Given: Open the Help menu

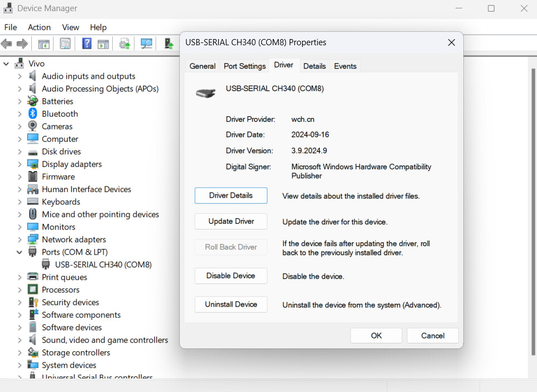Looking at the screenshot, I should [98, 27].
